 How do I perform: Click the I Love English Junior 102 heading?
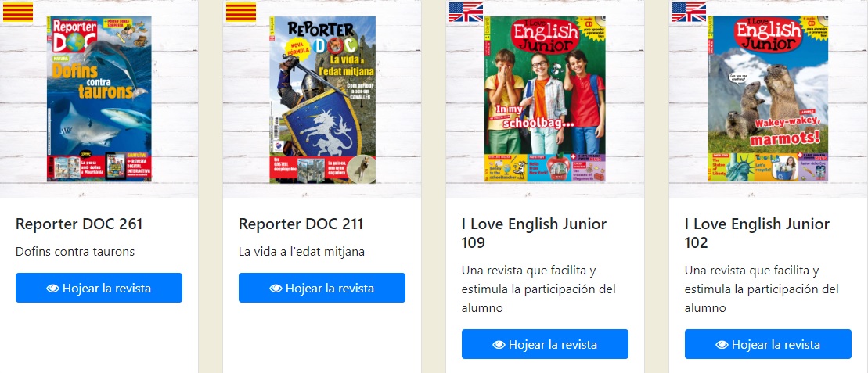pyautogui.click(x=757, y=233)
